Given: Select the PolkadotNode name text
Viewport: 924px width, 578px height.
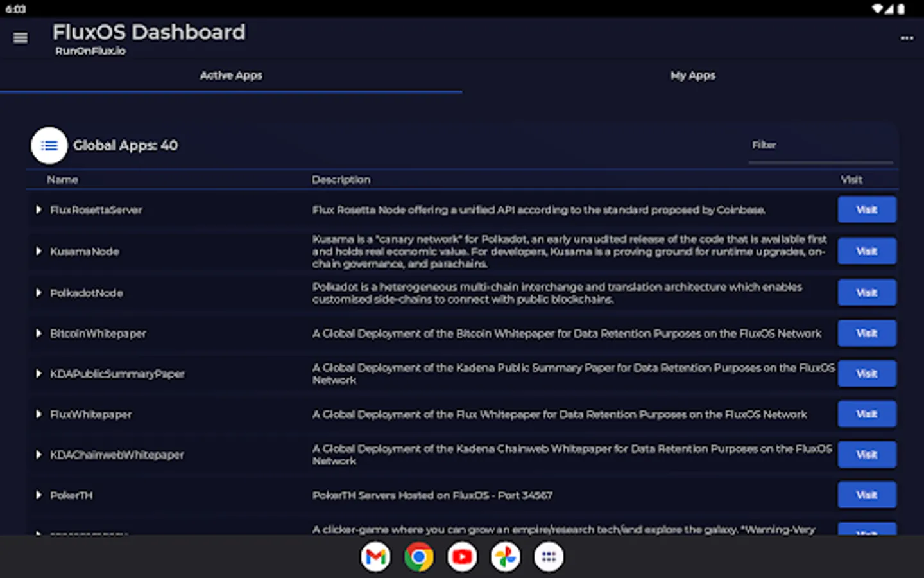Looking at the screenshot, I should 87,293.
